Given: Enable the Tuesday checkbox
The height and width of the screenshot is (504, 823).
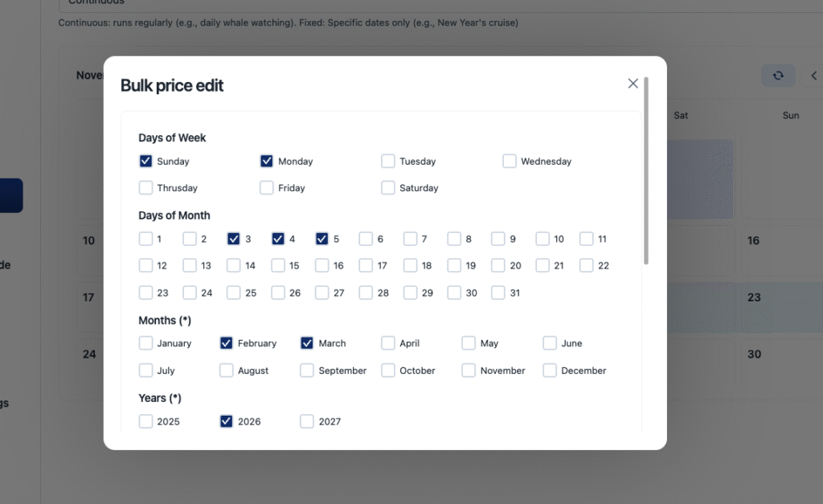Looking at the screenshot, I should tap(388, 161).
